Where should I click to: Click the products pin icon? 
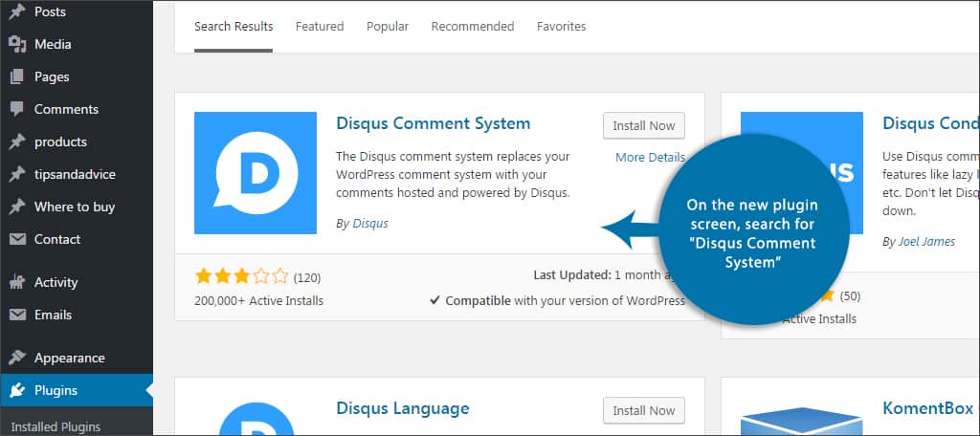click(17, 142)
